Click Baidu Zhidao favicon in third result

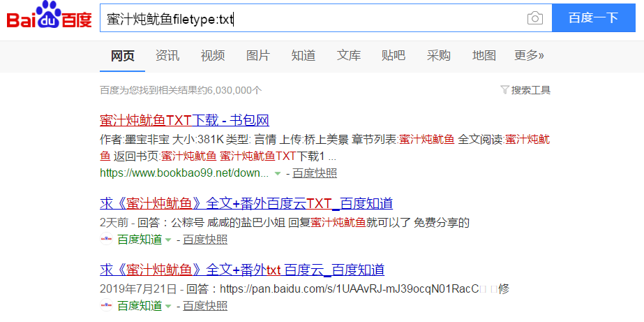coord(106,305)
